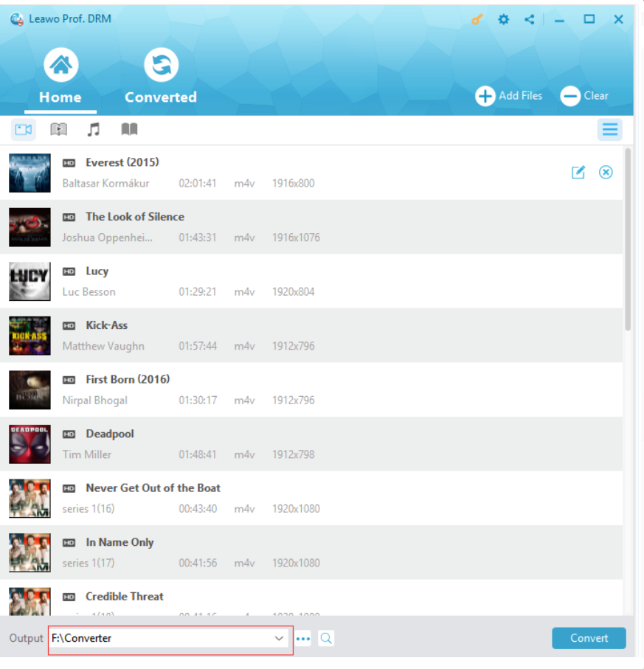644x669 pixels.
Task: Open the list view menu icon
Action: (610, 129)
